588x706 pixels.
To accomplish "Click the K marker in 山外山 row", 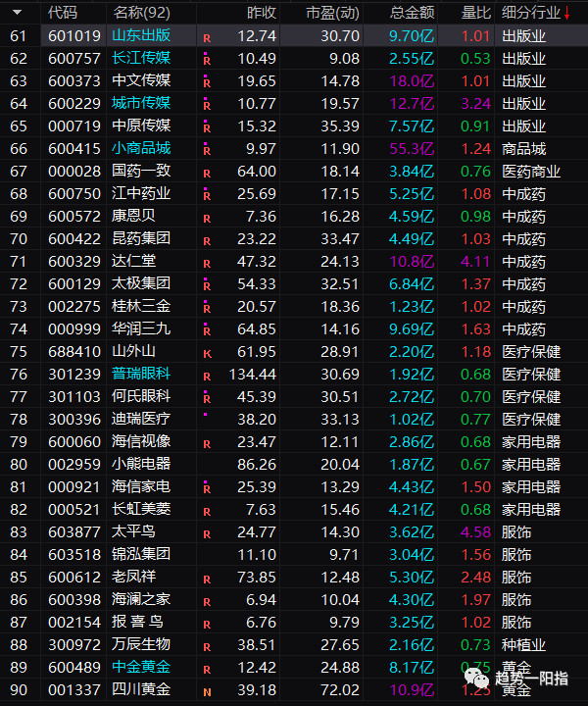I will (207, 354).
